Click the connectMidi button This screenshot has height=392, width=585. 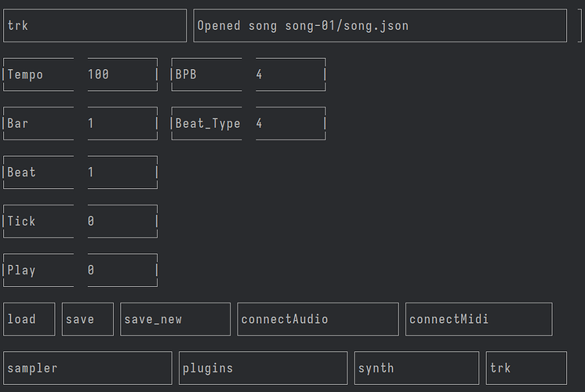point(479,319)
